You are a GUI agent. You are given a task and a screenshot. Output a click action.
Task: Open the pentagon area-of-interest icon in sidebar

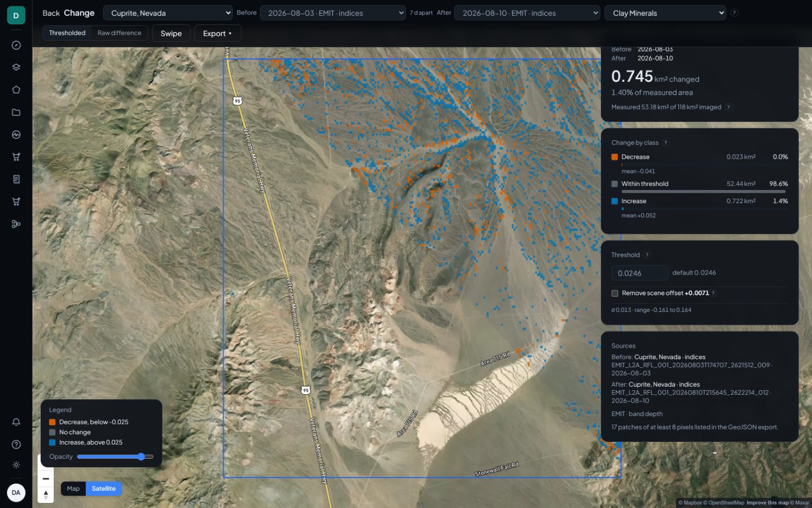click(x=16, y=90)
